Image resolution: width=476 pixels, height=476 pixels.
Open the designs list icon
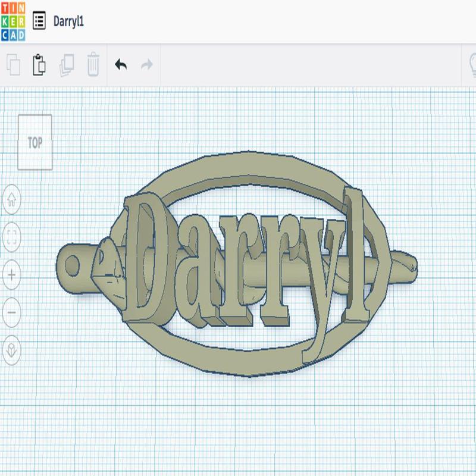[x=39, y=21]
